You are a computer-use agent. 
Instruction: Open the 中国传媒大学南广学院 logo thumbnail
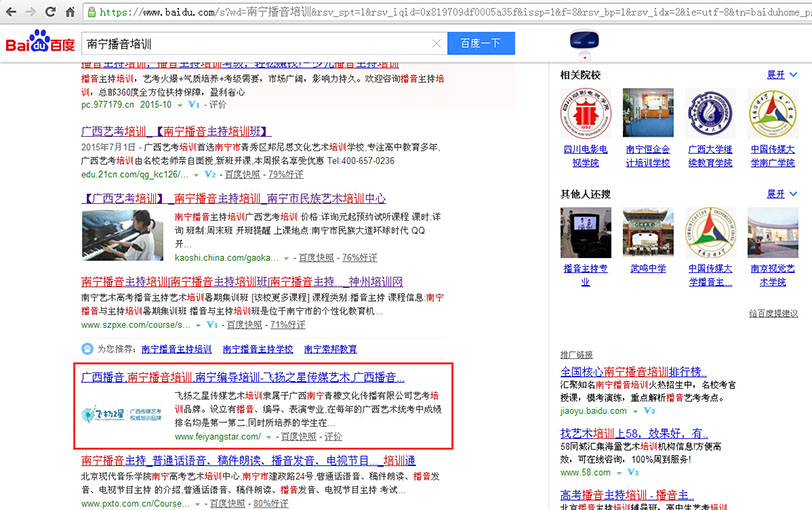click(773, 113)
